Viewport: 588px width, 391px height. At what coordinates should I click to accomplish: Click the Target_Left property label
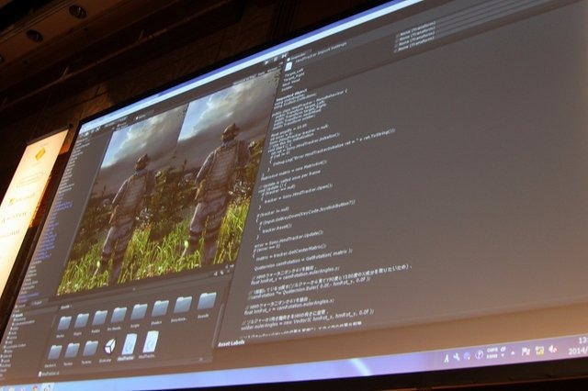[294, 73]
